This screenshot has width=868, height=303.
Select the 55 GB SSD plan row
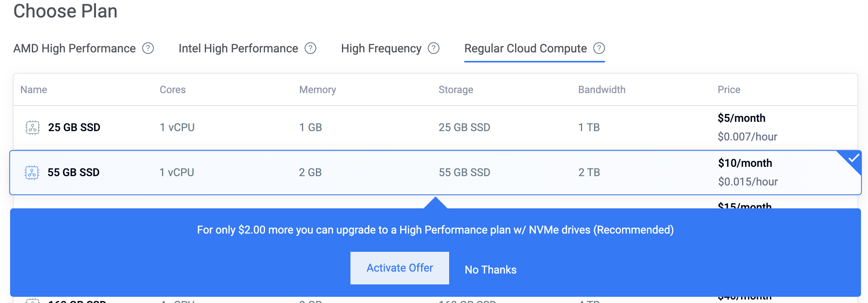pos(436,173)
